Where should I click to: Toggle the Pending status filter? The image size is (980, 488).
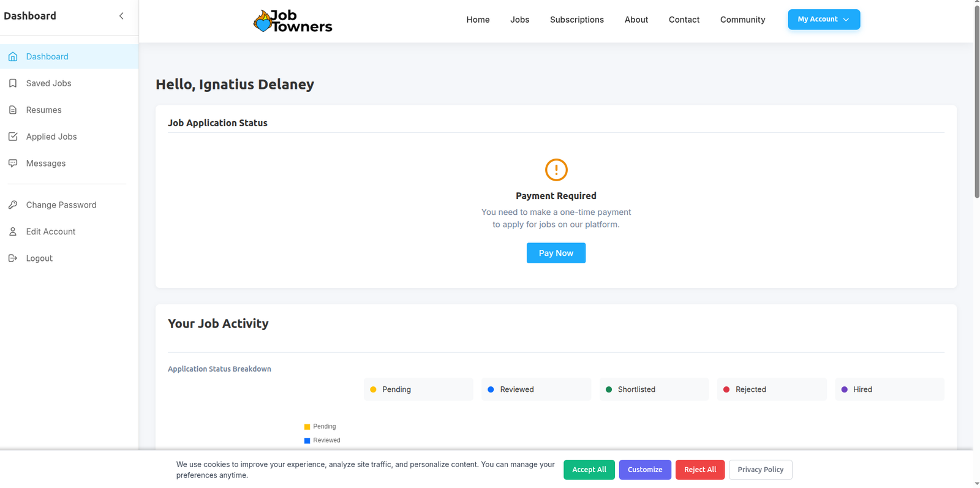(418, 389)
